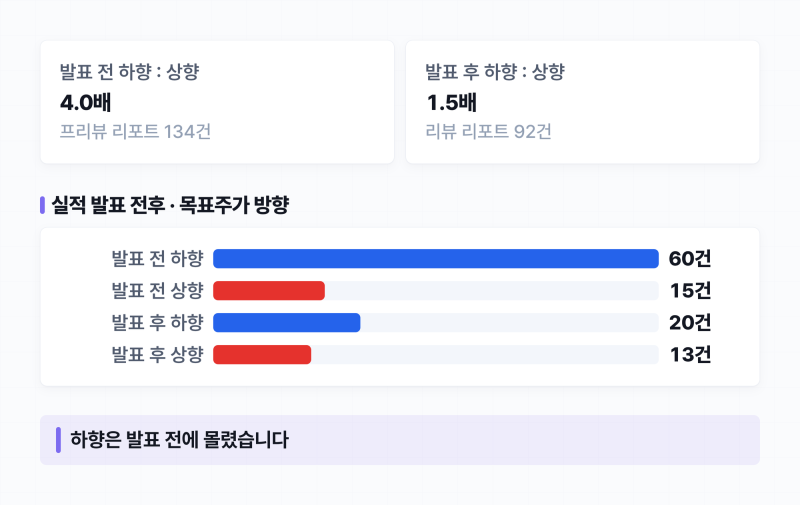The height and width of the screenshot is (505, 800).
Task: Click the red 발표 후 상향 bar
Action: pos(262,355)
